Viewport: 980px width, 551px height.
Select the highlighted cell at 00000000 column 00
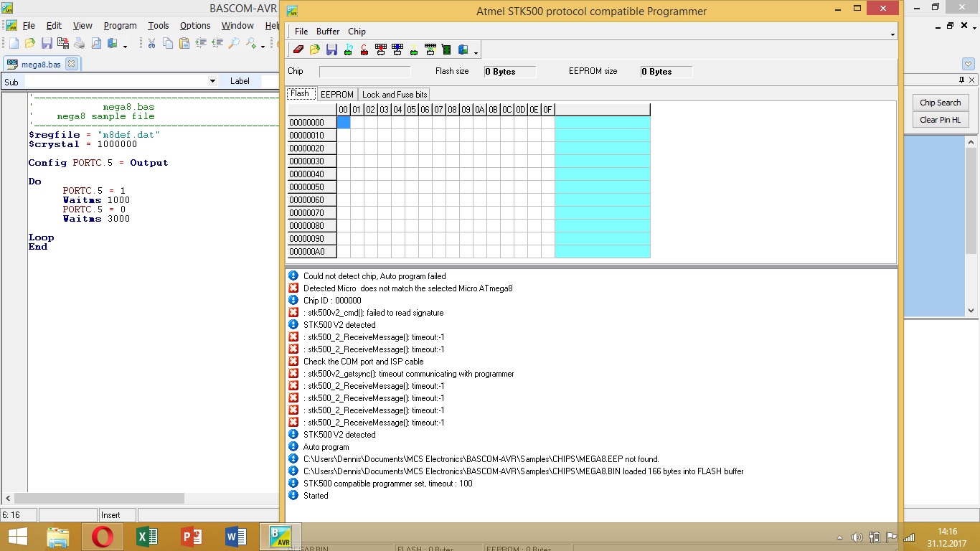344,123
